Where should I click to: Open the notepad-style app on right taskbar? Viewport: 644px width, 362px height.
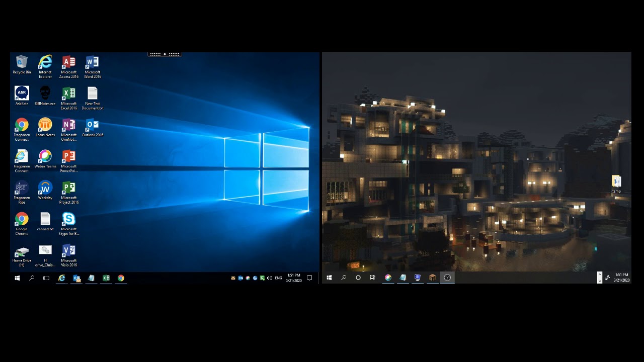tap(403, 278)
